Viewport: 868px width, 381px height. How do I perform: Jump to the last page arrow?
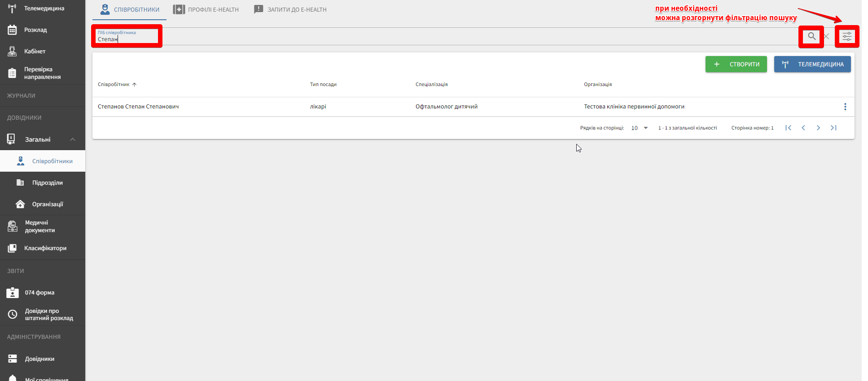coord(833,128)
